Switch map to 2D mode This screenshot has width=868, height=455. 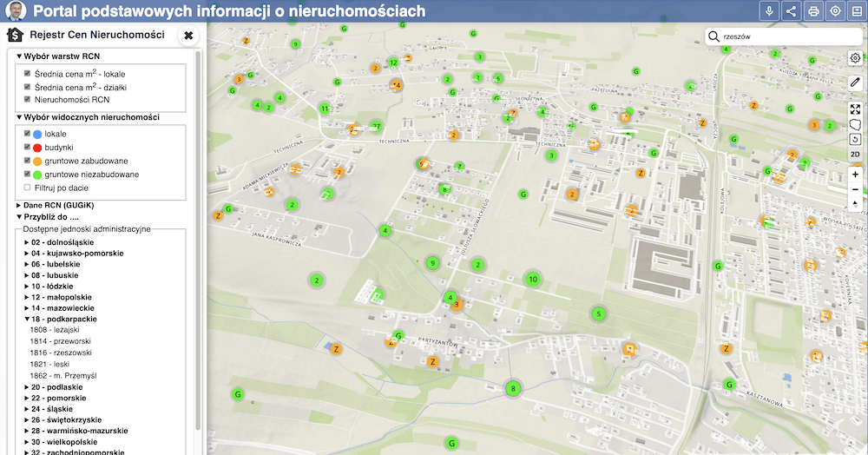855,155
